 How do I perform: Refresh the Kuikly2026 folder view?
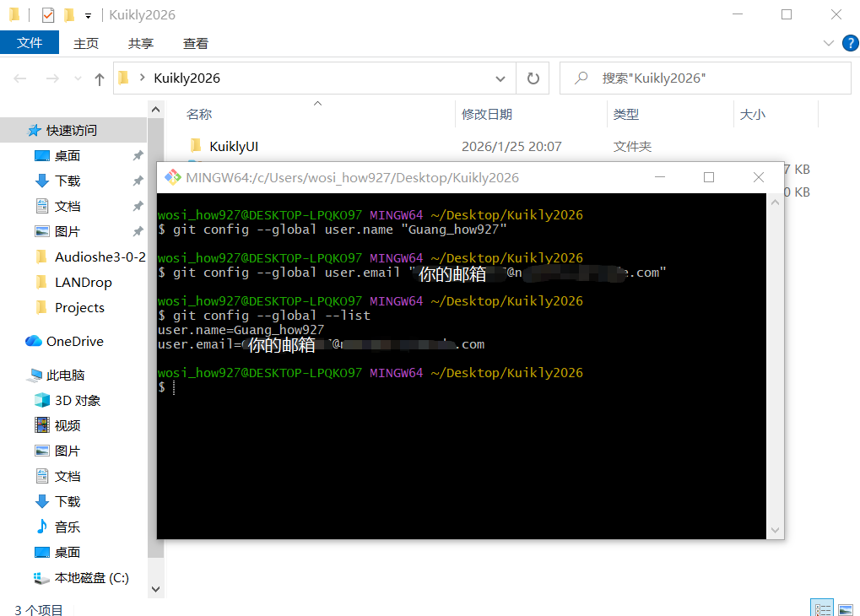(x=533, y=78)
